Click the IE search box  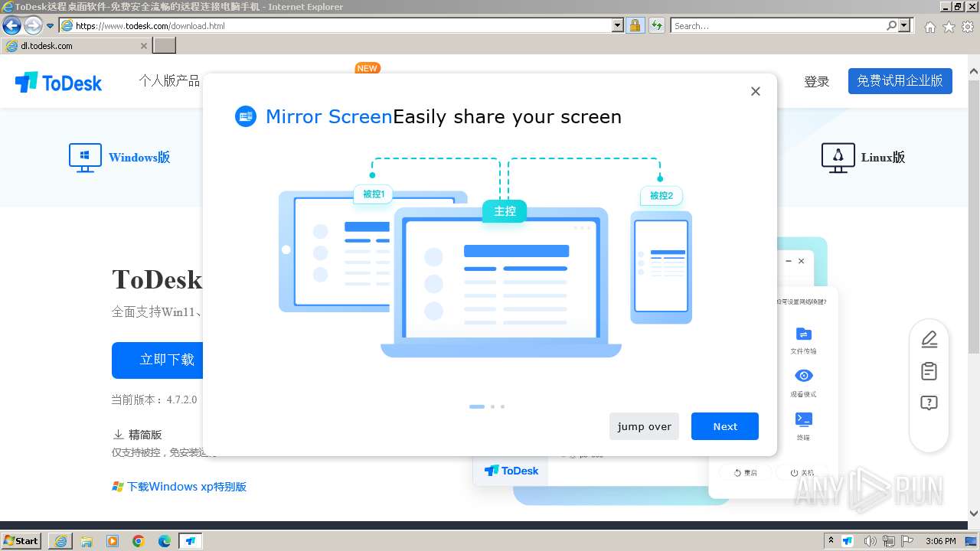coord(778,25)
